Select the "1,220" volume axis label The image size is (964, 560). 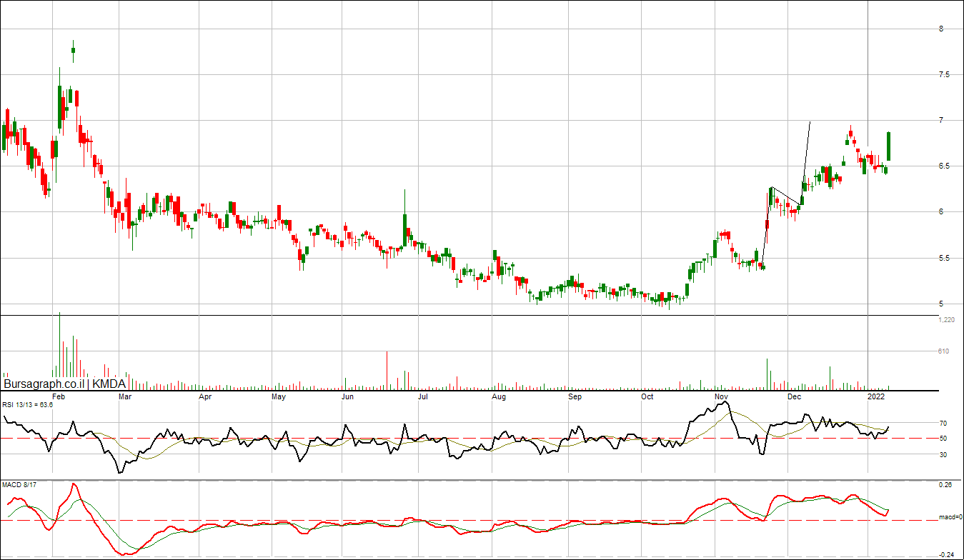pyautogui.click(x=946, y=321)
